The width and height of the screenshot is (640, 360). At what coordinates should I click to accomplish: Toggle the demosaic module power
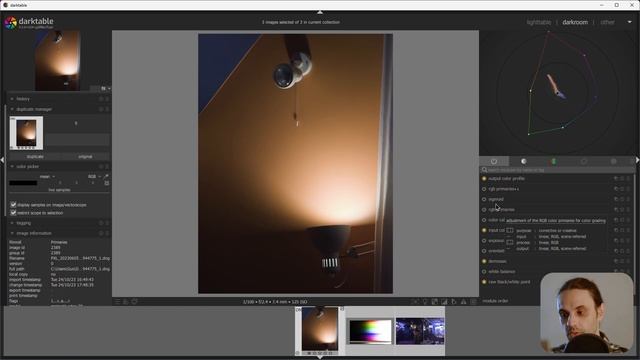[x=484, y=261]
